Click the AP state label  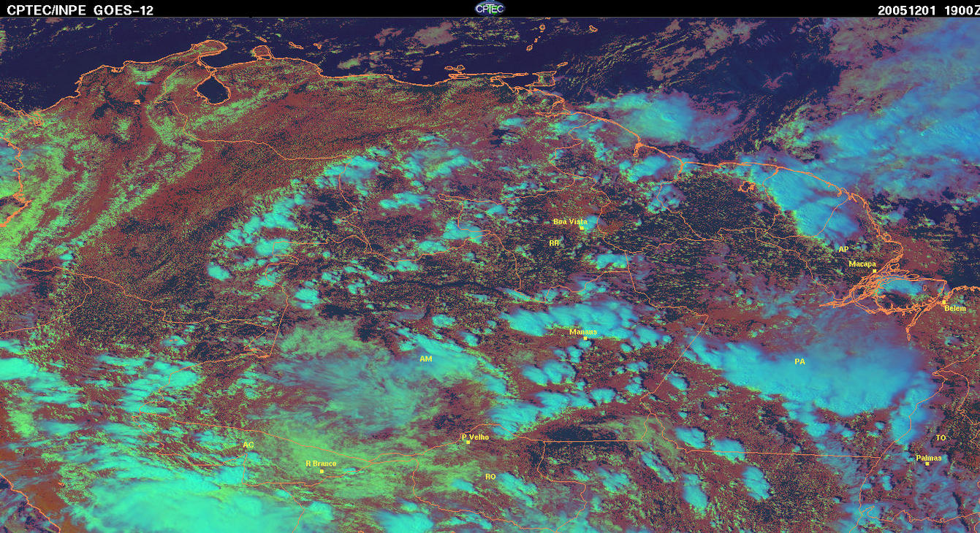(843, 249)
